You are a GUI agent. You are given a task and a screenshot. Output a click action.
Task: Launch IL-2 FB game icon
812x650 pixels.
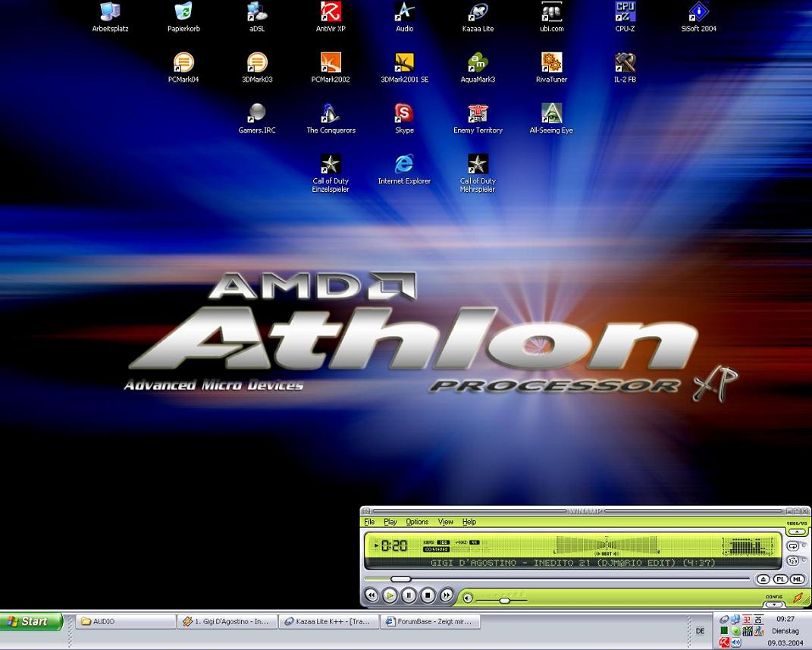[625, 68]
